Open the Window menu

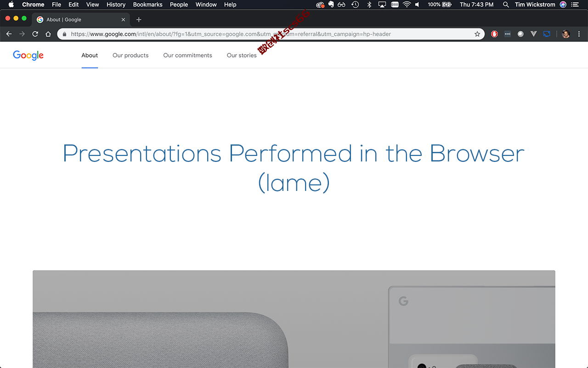point(206,5)
